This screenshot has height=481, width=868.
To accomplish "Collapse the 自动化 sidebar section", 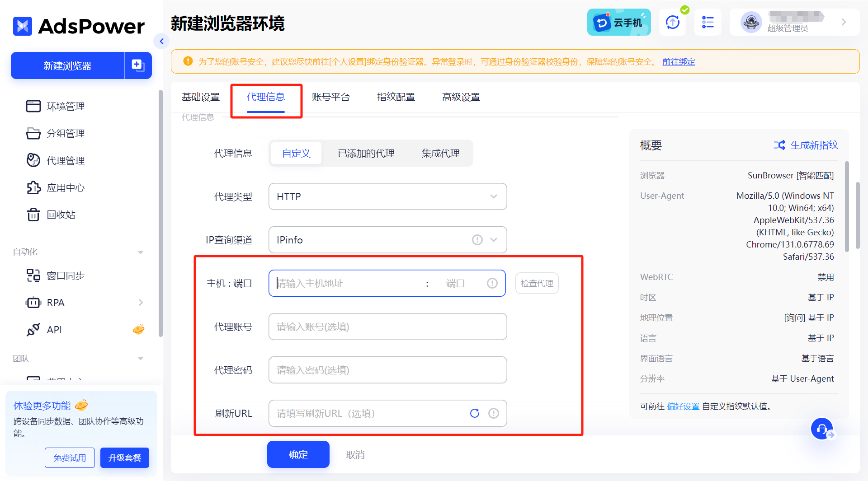I will 140,252.
